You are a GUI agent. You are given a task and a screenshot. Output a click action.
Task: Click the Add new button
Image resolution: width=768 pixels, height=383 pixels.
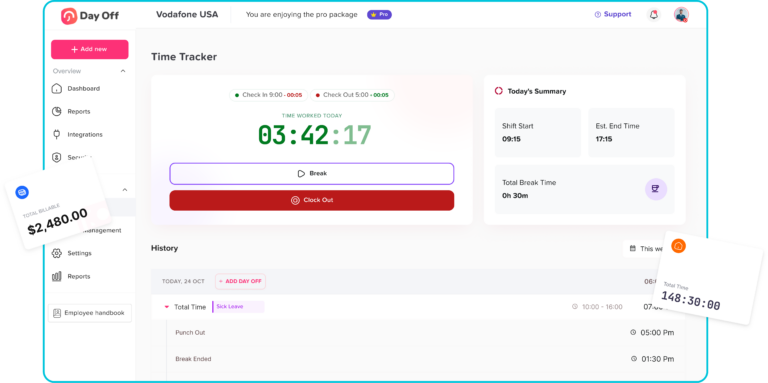tap(90, 49)
